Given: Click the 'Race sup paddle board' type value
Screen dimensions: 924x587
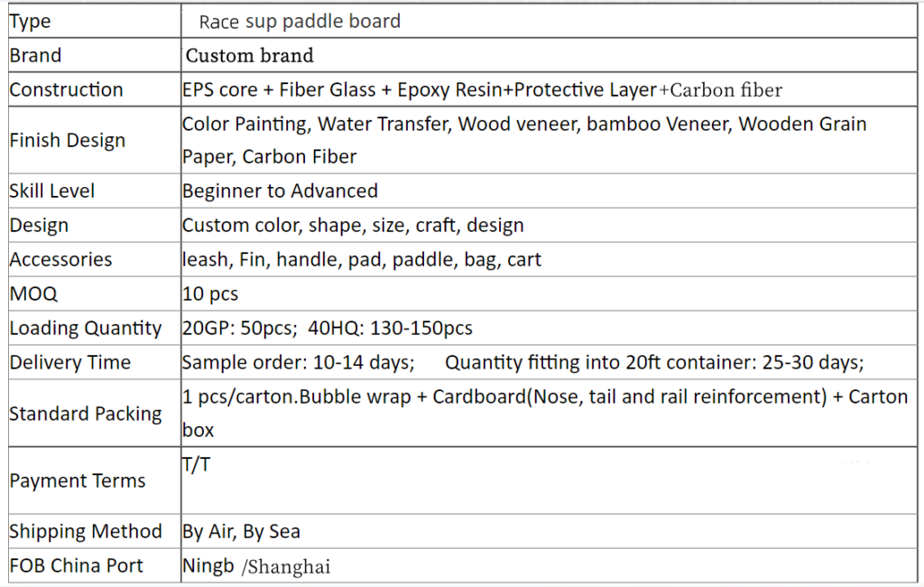Looking at the screenshot, I should [x=300, y=22].
